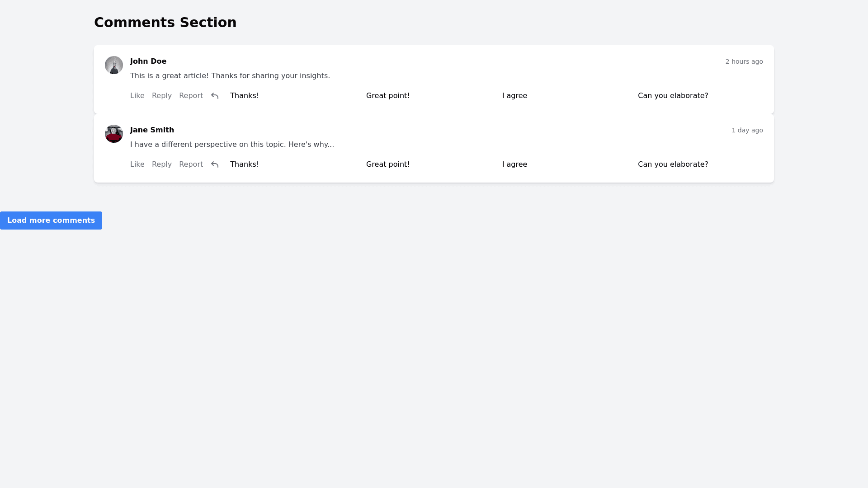
Task: Send 'Great point!' quick reply to John Doe
Action: pyautogui.click(x=388, y=96)
